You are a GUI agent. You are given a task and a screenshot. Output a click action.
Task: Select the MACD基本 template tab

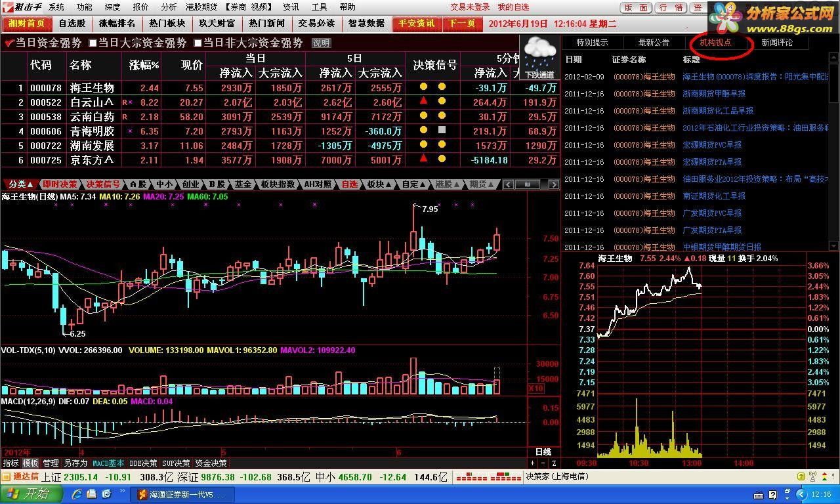108,463
